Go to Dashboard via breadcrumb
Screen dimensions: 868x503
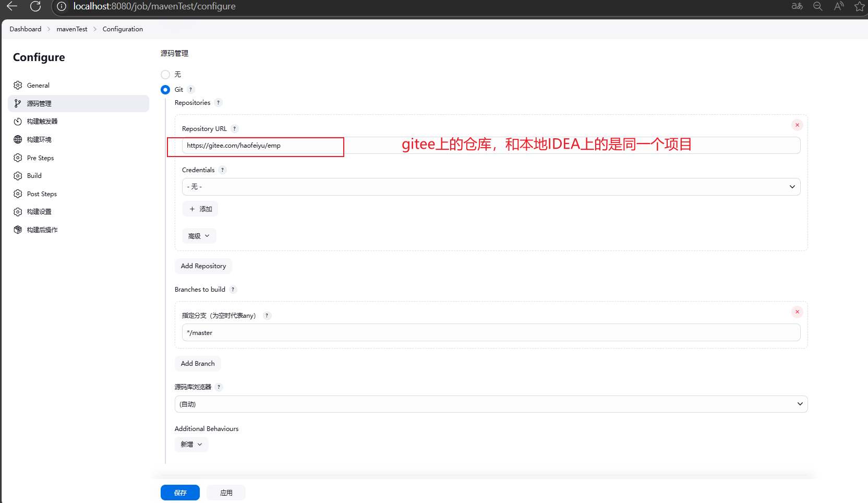pos(25,29)
